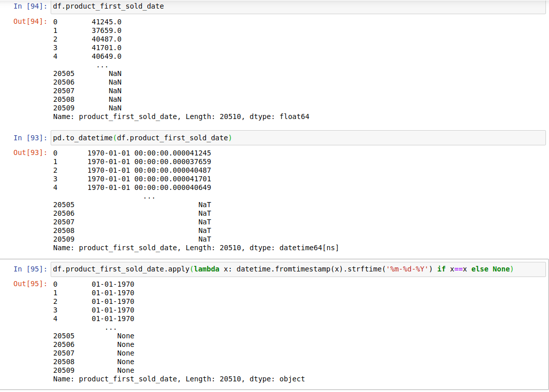
Task: Click the ellipsis row in the Out[93] output
Action: tap(149, 197)
